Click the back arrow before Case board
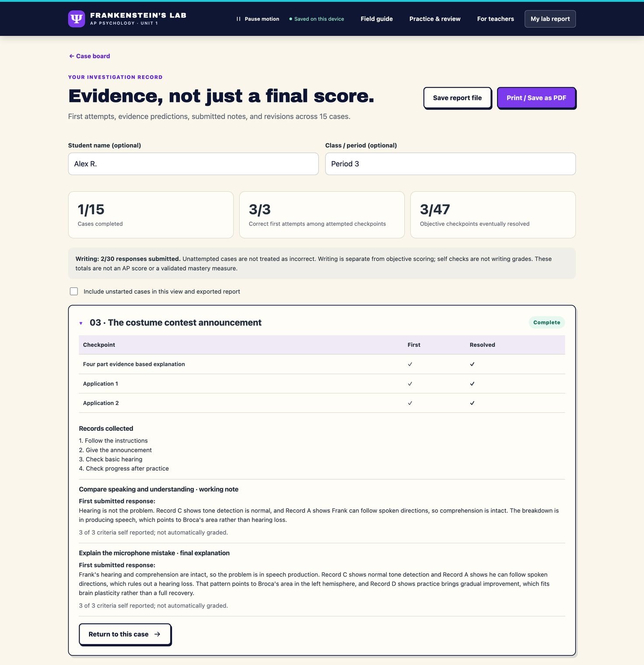The image size is (644, 665). pyautogui.click(x=71, y=56)
